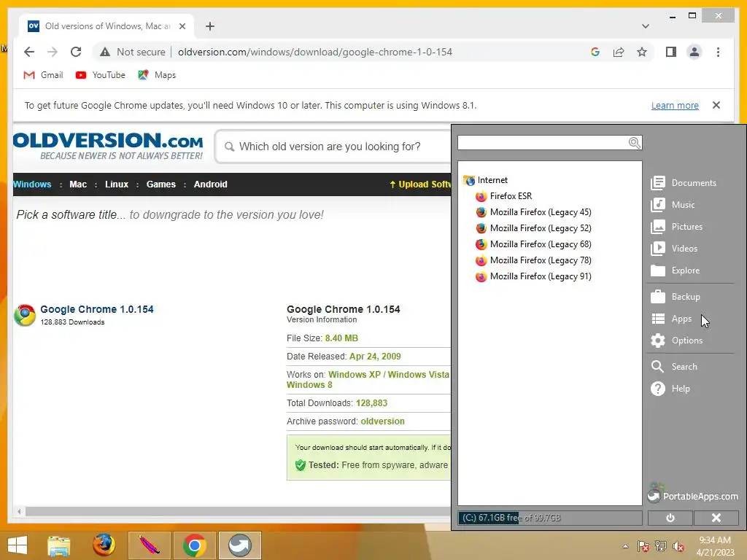
Task: Click the Learn more link
Action: pos(675,105)
